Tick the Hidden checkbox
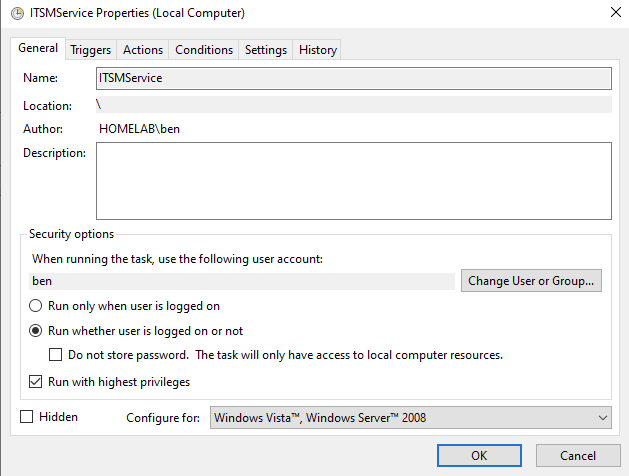The image size is (629, 476). pos(26,417)
